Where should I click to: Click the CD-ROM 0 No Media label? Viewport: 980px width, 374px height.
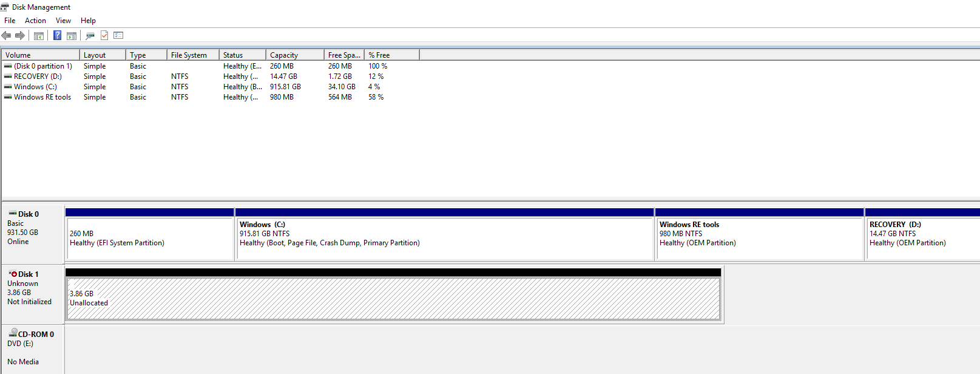coord(23,362)
